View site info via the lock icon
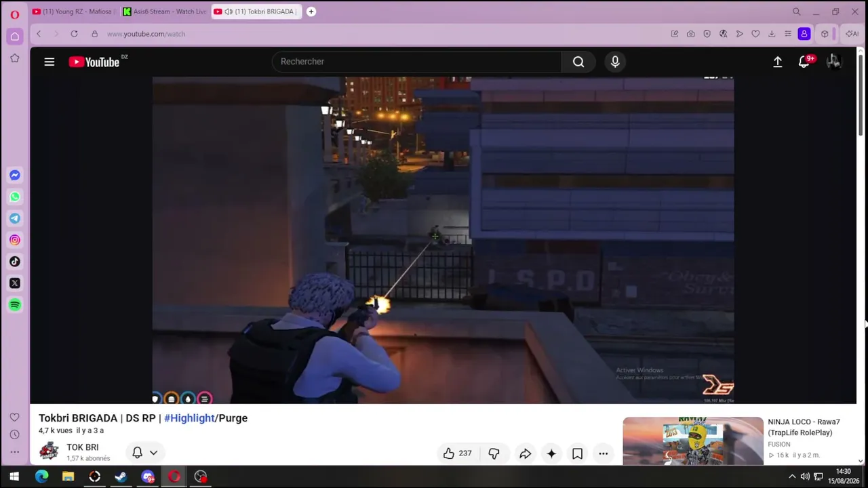 pyautogui.click(x=94, y=34)
